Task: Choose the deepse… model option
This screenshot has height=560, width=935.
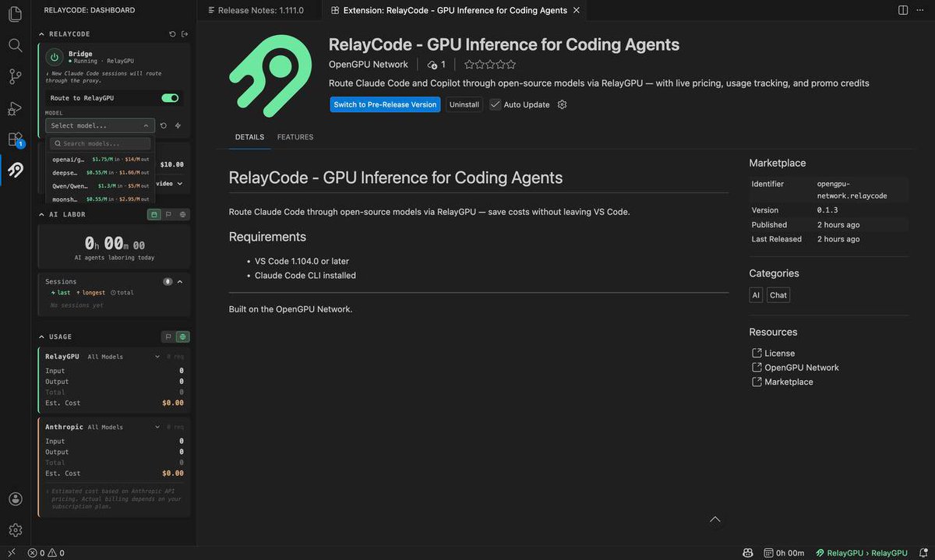Action: click(x=101, y=172)
